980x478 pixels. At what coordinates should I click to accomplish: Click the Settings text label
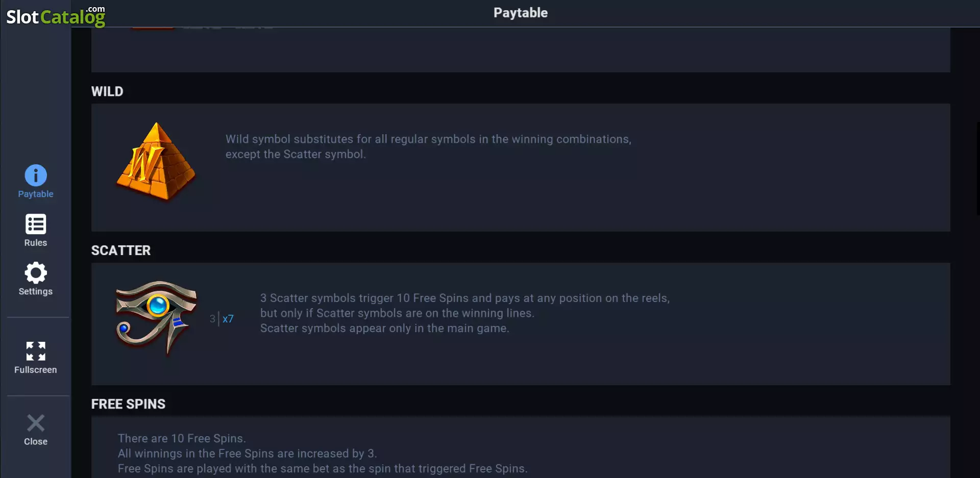pyautogui.click(x=36, y=291)
